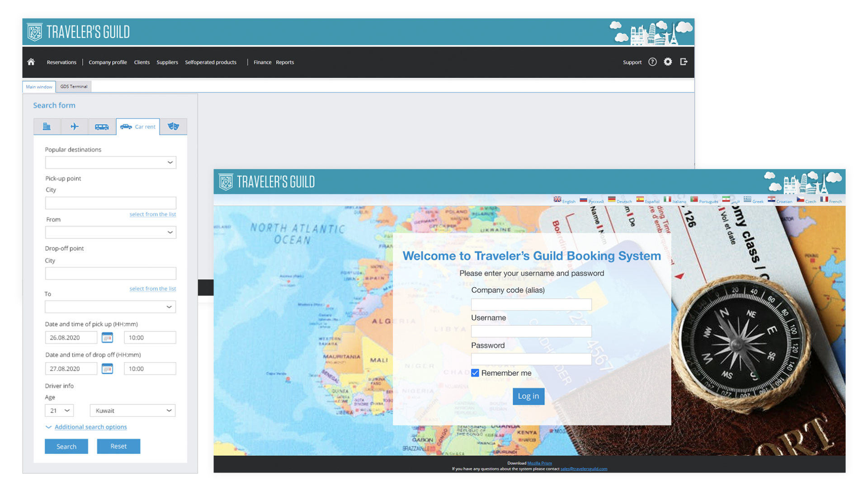Open the pick-up From dropdown
The width and height of the screenshot is (868, 492).
[x=110, y=232]
